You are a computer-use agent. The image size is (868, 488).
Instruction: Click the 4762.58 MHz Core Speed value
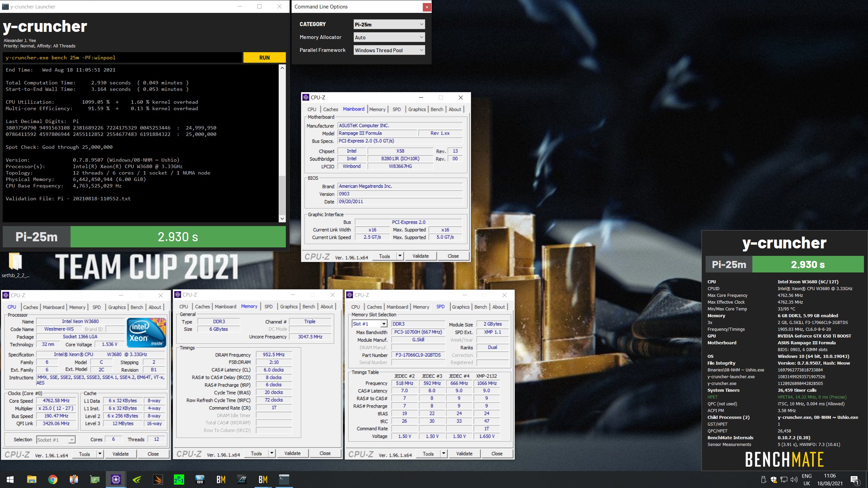(x=56, y=401)
